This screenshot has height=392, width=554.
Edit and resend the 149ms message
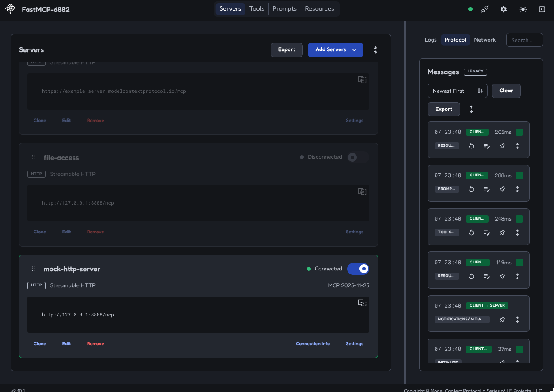tap(487, 276)
